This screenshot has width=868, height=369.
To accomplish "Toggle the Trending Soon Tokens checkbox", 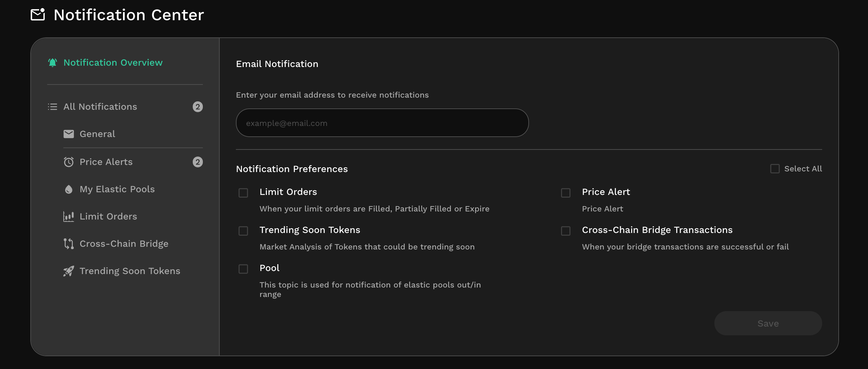I will click(x=243, y=231).
